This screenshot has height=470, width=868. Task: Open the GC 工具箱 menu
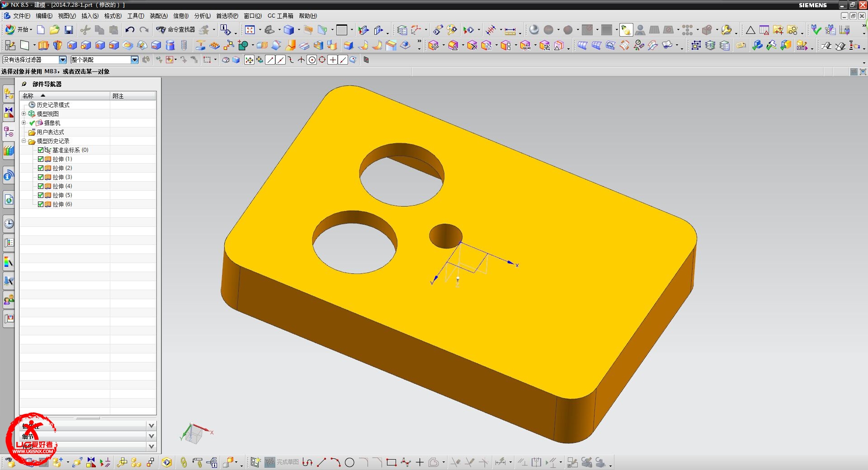[280, 16]
